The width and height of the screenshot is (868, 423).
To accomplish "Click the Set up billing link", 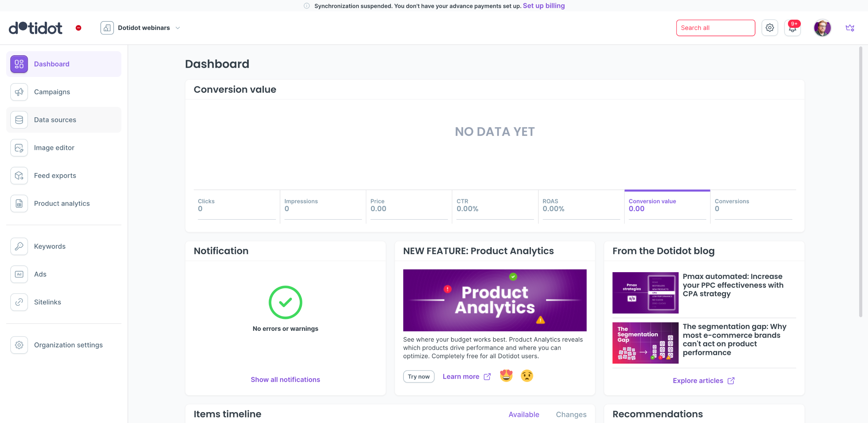I will tap(544, 6).
